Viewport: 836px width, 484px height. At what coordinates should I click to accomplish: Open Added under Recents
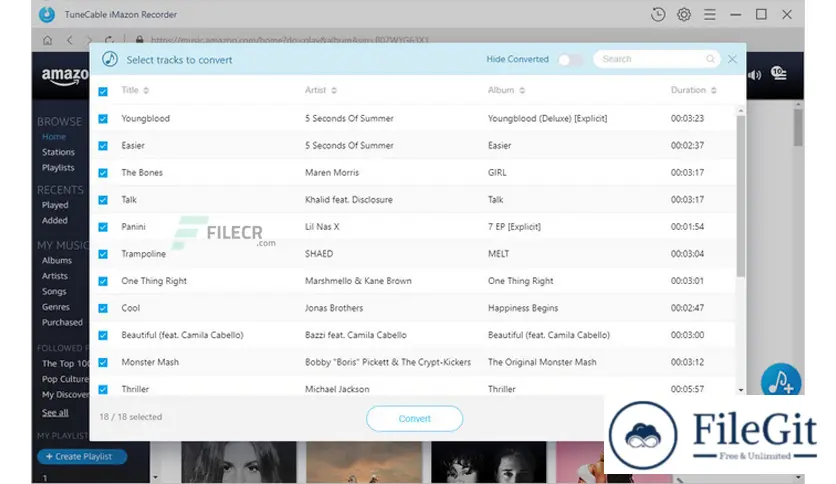point(54,220)
